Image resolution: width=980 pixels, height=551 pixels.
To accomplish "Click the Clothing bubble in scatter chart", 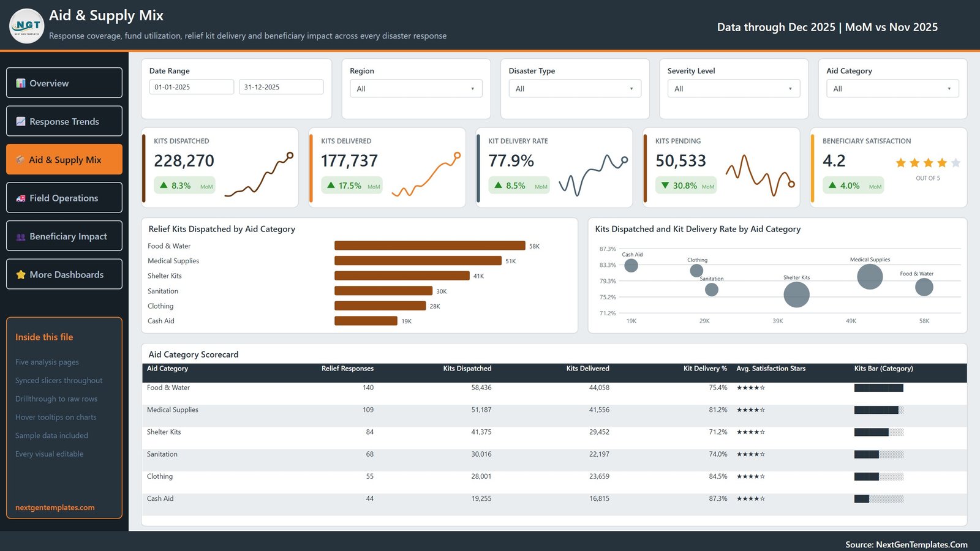I will 696,271.
